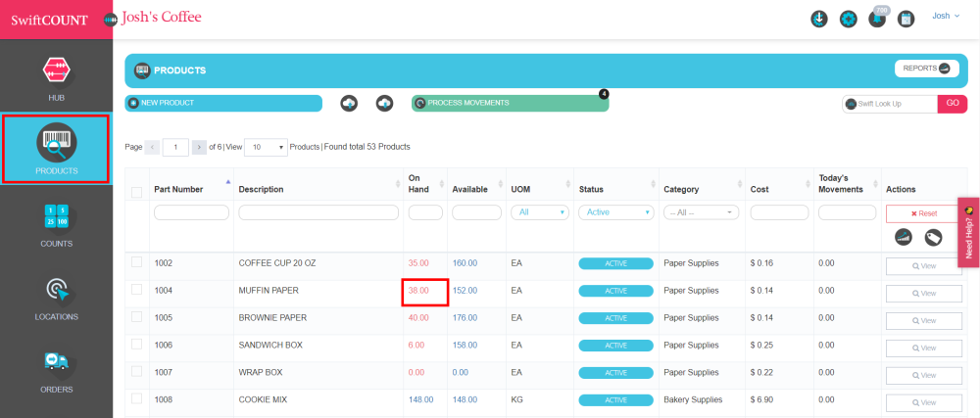Click the chart icon beside REPORTS

point(945,68)
